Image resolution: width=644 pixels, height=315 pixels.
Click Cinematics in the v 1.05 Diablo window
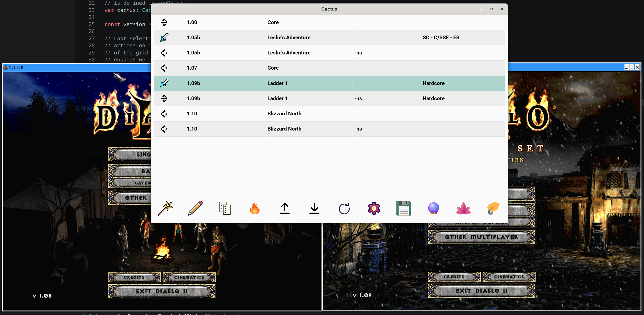point(189,277)
